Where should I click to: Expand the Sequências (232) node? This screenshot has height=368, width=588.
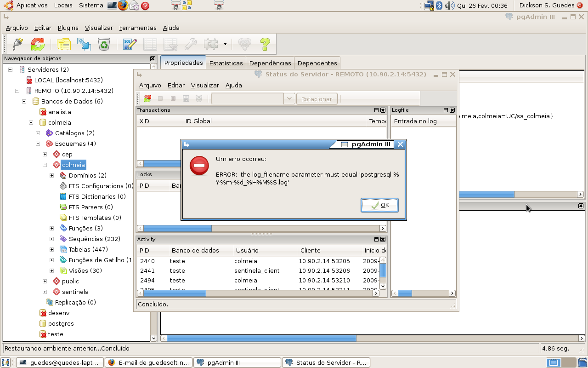coord(51,239)
